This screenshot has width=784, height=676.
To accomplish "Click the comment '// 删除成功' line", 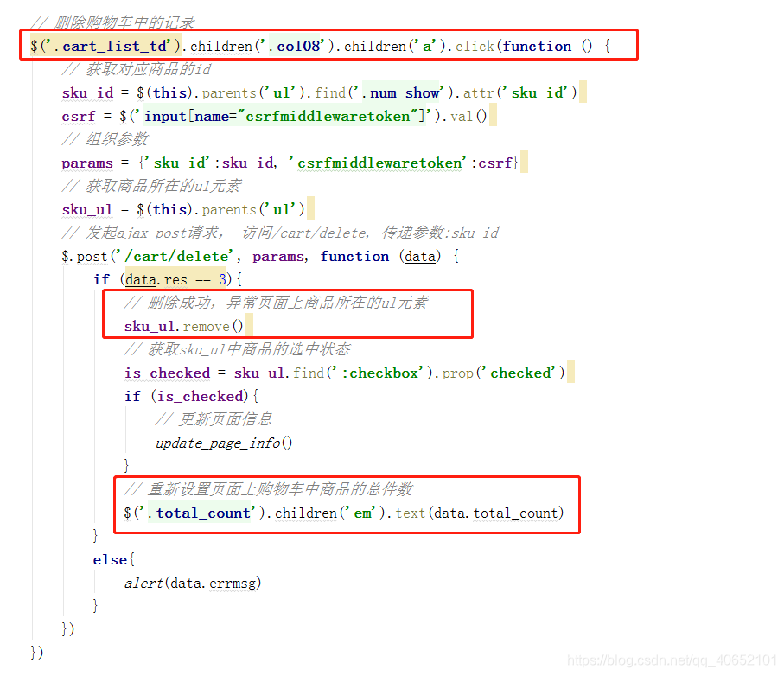I will [x=276, y=303].
